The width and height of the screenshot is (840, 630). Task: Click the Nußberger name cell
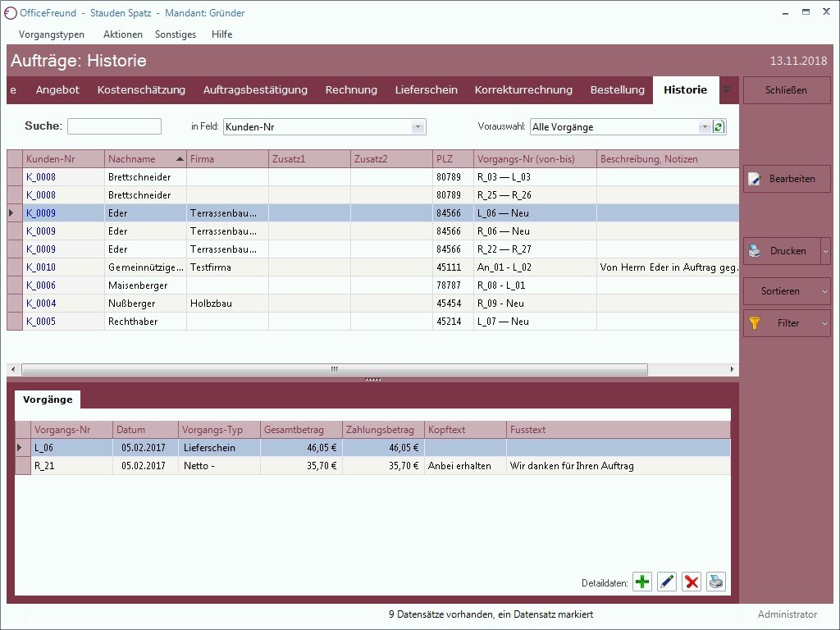coord(145,304)
